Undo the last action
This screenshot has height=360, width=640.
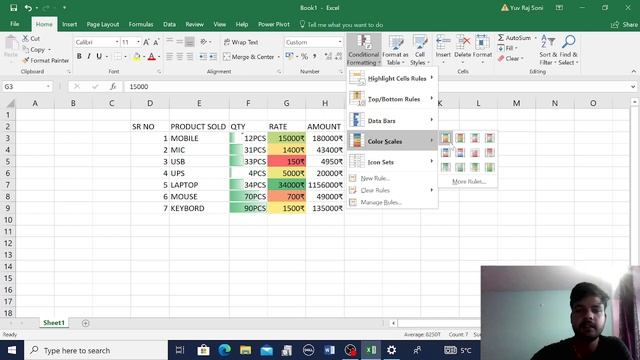[28, 8]
